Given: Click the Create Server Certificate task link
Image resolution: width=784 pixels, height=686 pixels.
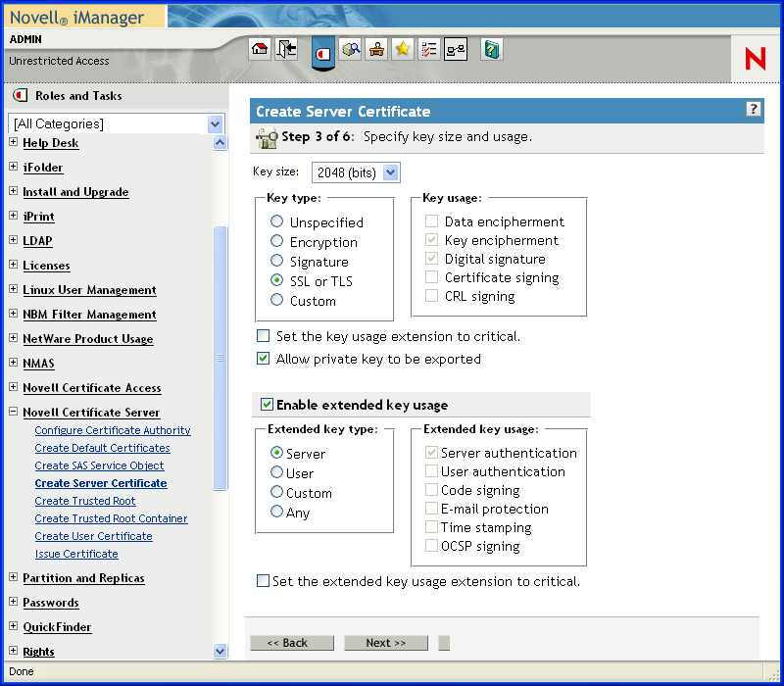Looking at the screenshot, I should point(101,483).
